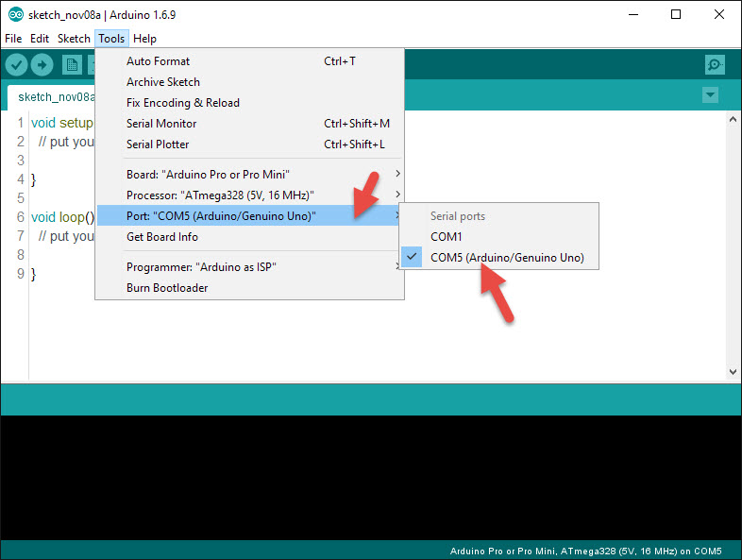Image resolution: width=742 pixels, height=560 pixels.
Task: Select COM1 serial port
Action: (447, 237)
